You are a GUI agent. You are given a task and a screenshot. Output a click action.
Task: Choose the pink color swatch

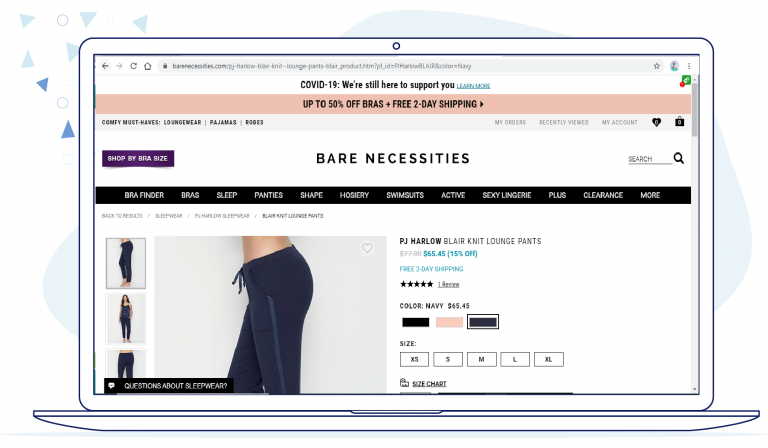(x=449, y=322)
